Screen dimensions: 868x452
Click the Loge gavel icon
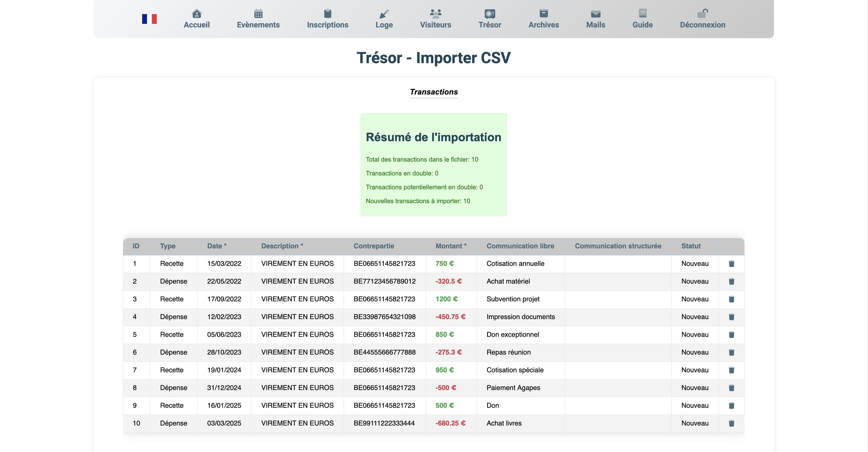[384, 14]
